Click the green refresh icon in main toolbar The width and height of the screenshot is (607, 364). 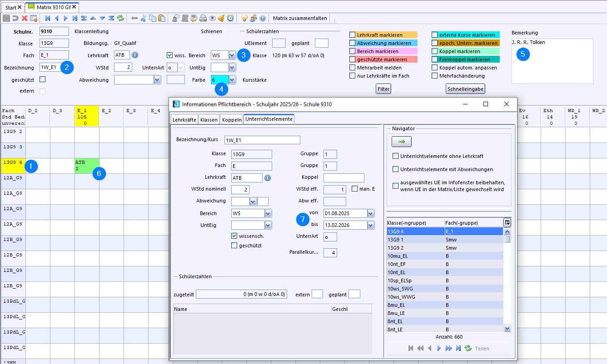click(x=120, y=18)
